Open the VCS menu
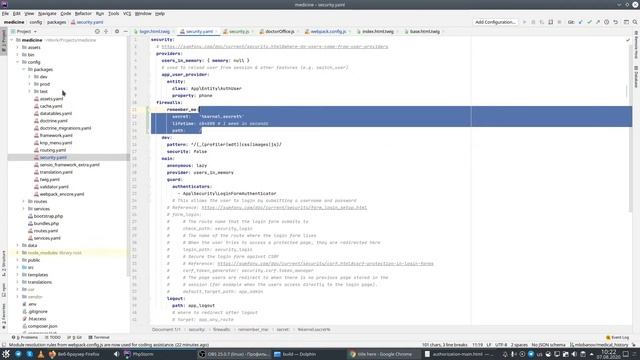640x360 pixels. [127, 13]
